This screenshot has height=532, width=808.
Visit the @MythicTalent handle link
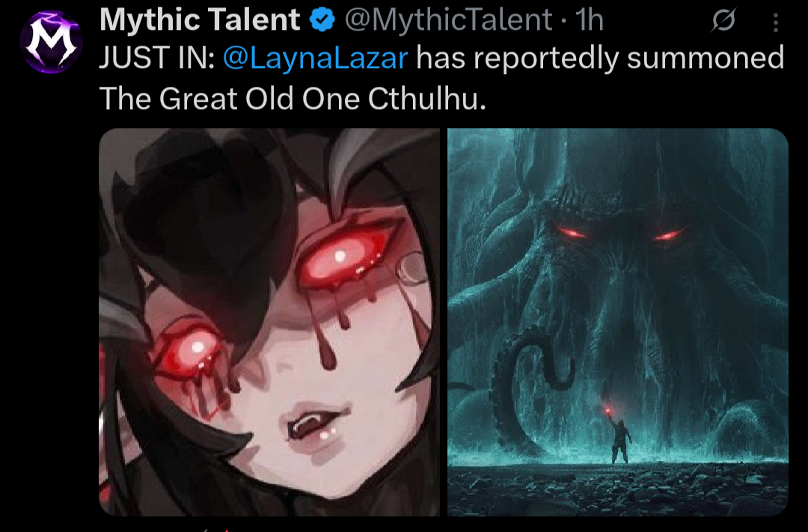tap(448, 19)
